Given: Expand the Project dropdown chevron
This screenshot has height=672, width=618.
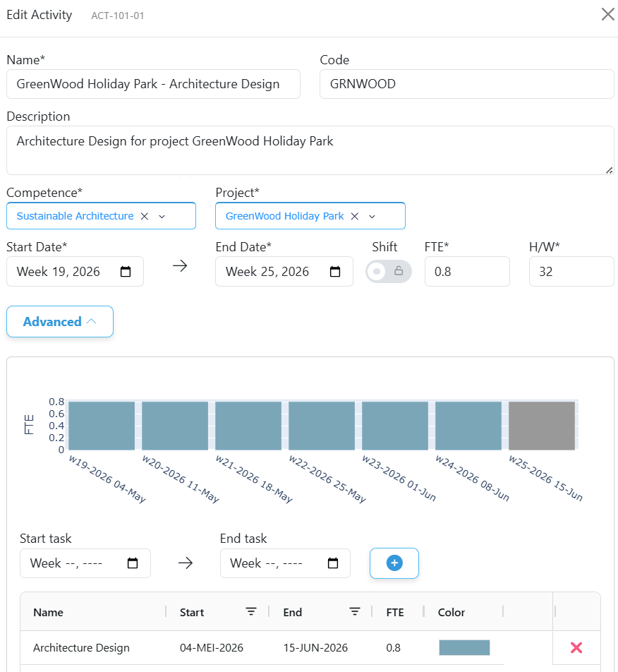Looking at the screenshot, I should pyautogui.click(x=372, y=217).
